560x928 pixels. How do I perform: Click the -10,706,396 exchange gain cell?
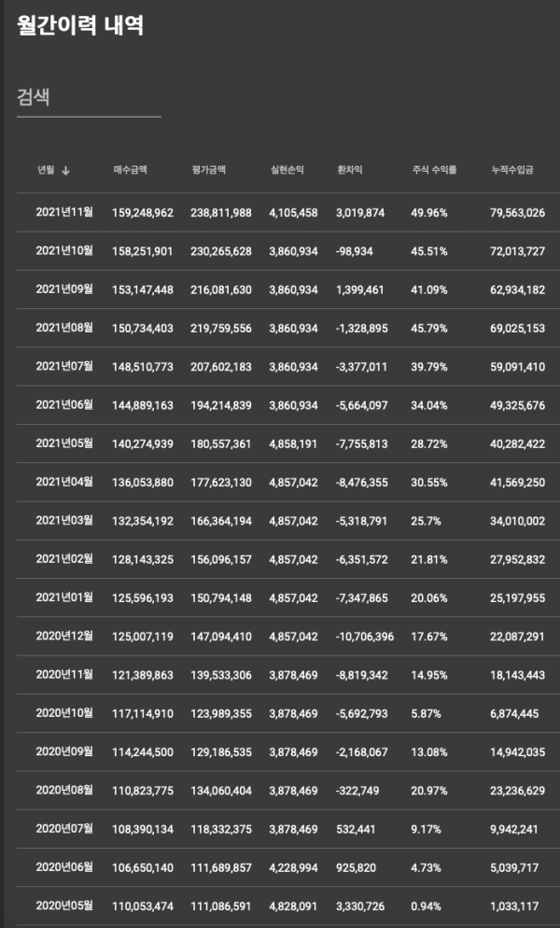pyautogui.click(x=365, y=637)
